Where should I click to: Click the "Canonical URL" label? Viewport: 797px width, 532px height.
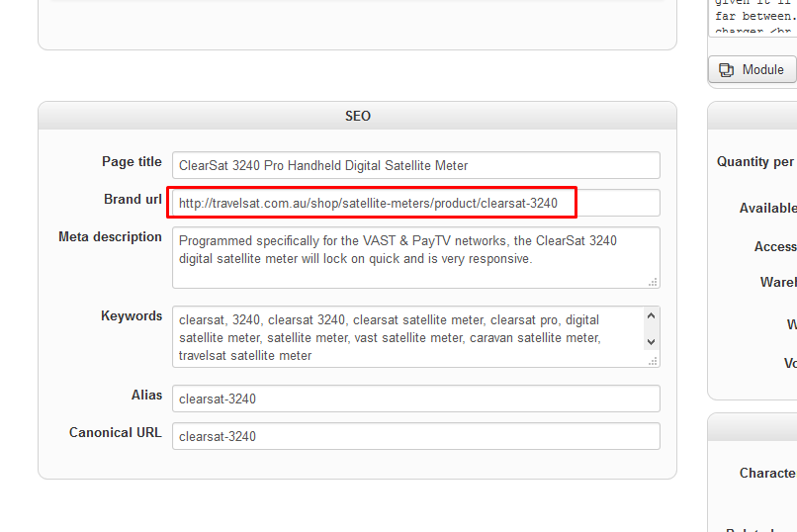tap(116, 432)
